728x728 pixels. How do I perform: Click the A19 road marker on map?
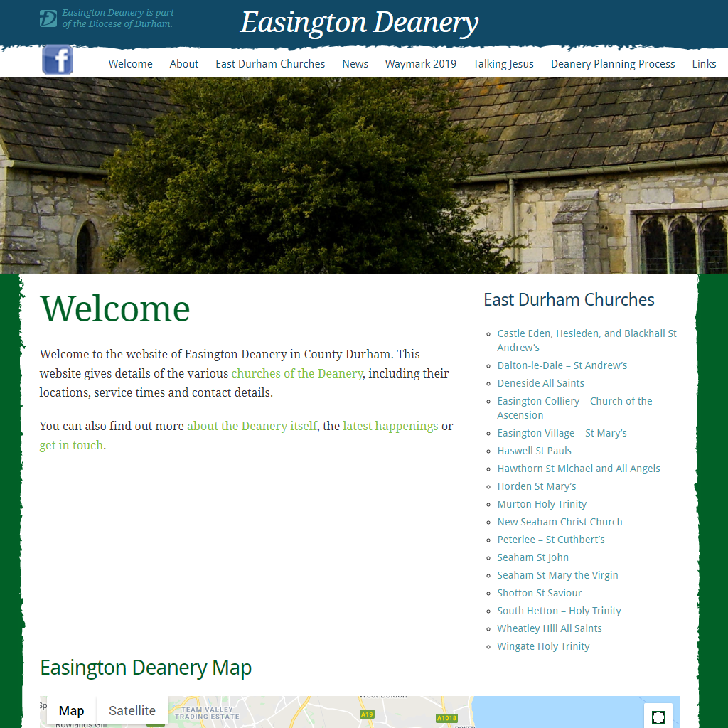367,714
